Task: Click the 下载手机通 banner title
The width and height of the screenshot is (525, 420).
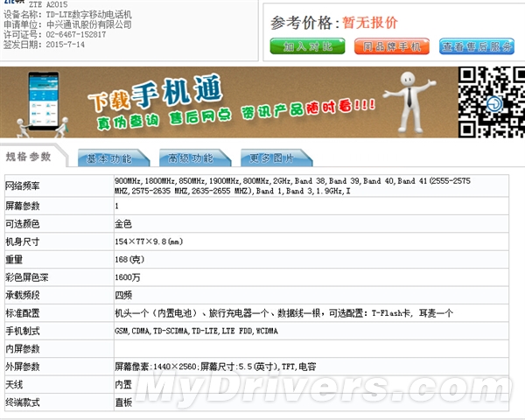Action: click(x=155, y=93)
